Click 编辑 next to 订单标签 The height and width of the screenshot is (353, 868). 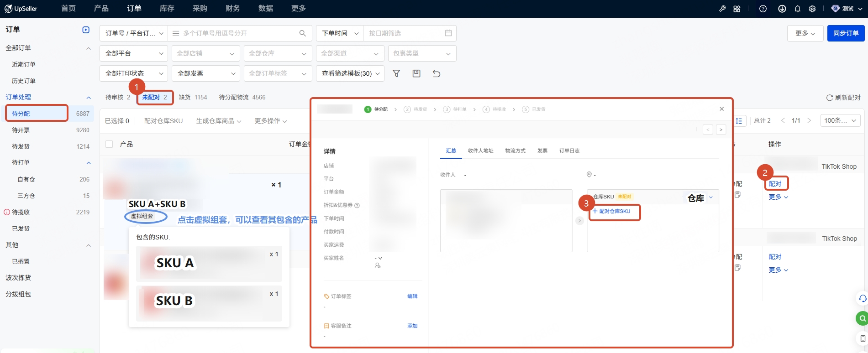[x=412, y=296]
